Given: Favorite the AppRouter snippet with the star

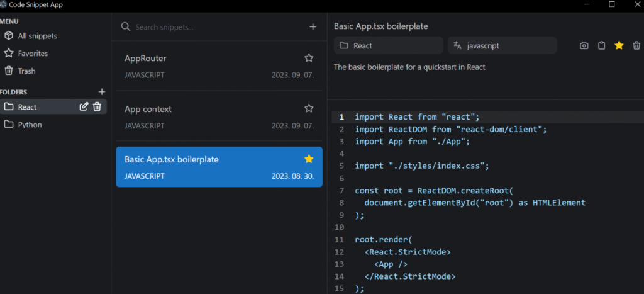Looking at the screenshot, I should point(309,58).
